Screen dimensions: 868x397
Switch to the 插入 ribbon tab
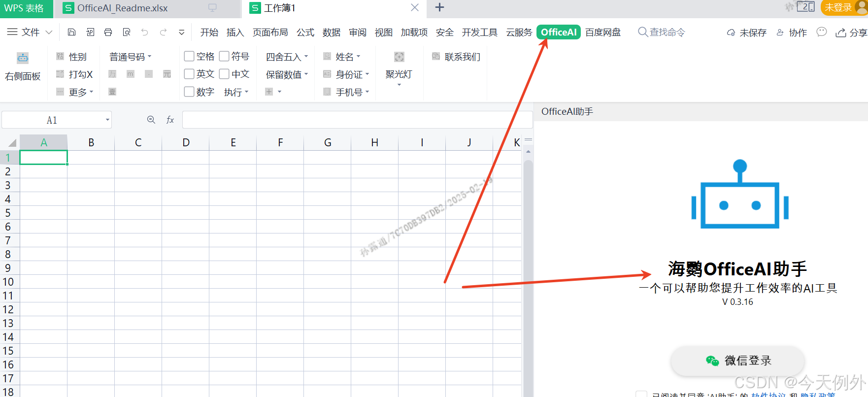(235, 32)
